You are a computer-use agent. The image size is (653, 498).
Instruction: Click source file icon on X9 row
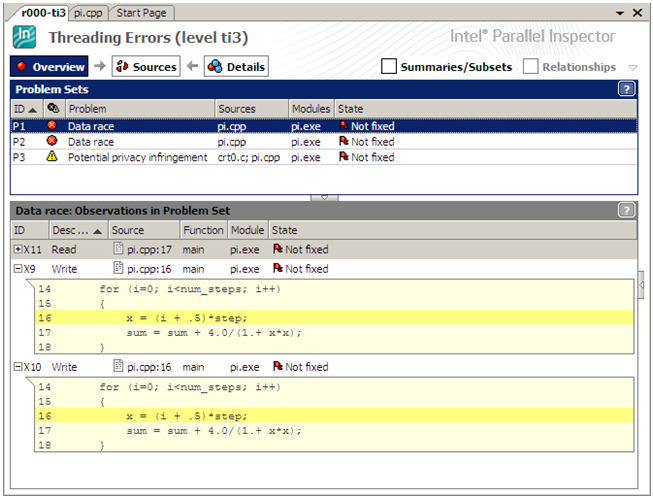[118, 268]
